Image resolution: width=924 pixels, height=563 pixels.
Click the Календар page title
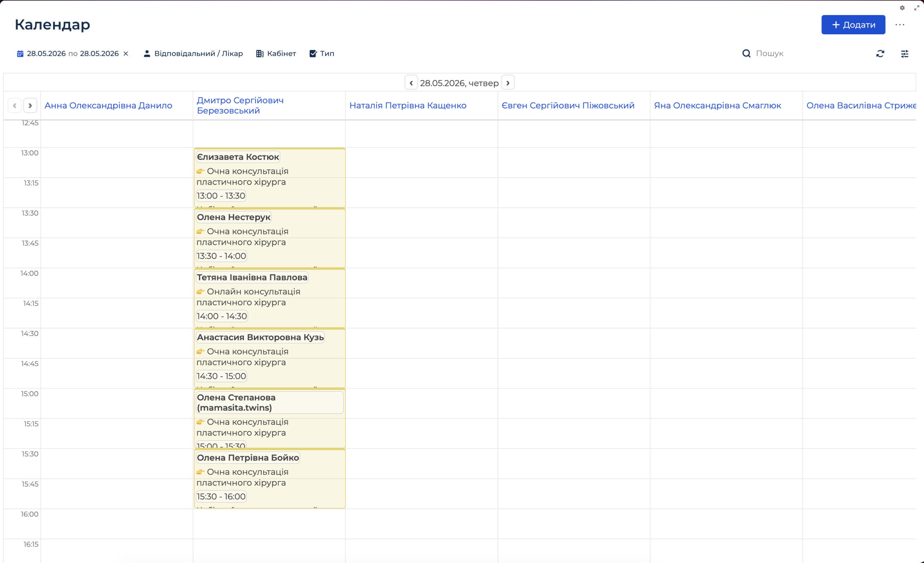point(52,25)
